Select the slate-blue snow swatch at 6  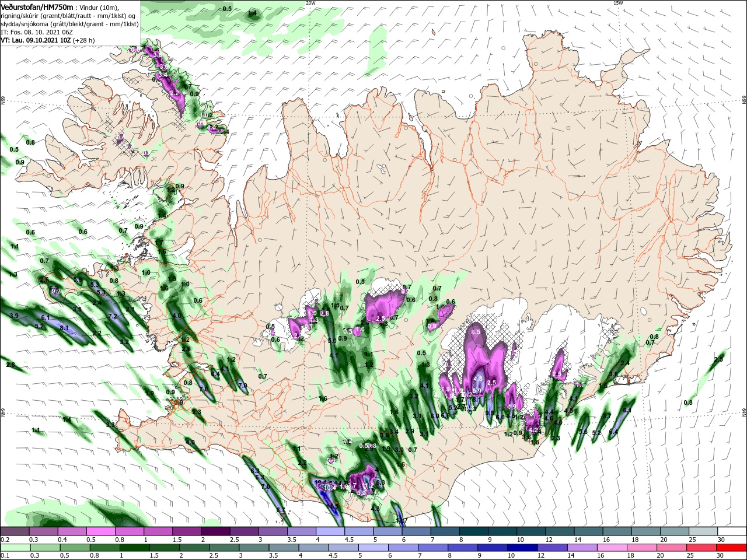(x=416, y=531)
